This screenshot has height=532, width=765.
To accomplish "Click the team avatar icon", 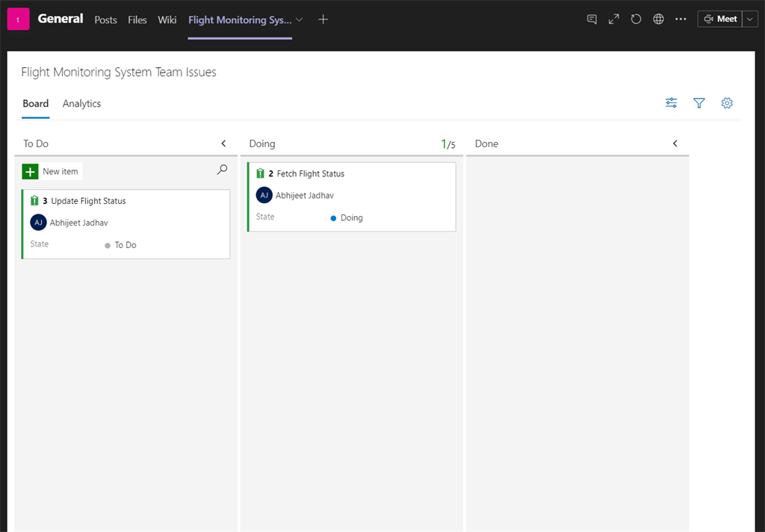I will tap(18, 19).
